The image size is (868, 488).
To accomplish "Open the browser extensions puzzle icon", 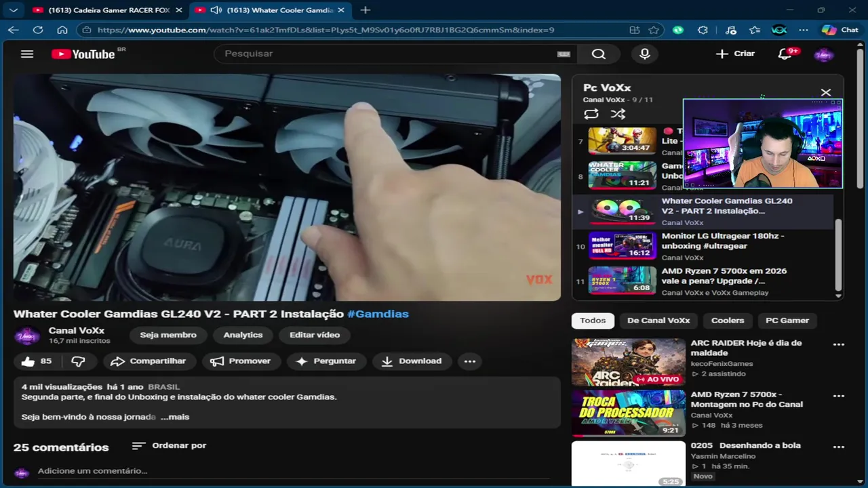I will coord(703,30).
